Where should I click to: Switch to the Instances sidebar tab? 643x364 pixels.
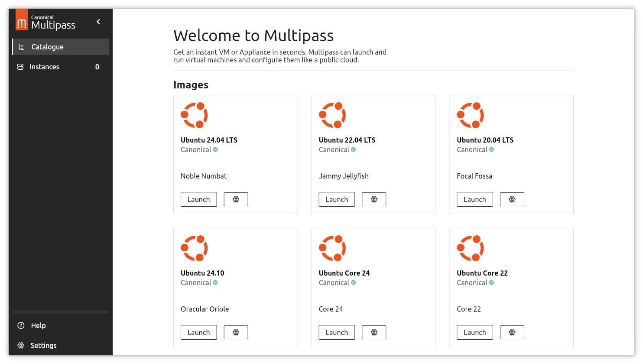61,67
